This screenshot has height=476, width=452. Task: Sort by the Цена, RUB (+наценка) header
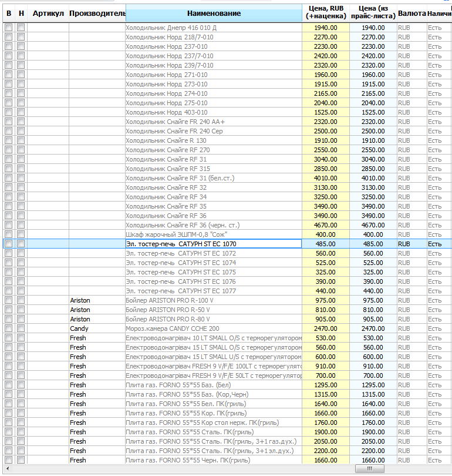[326, 14]
